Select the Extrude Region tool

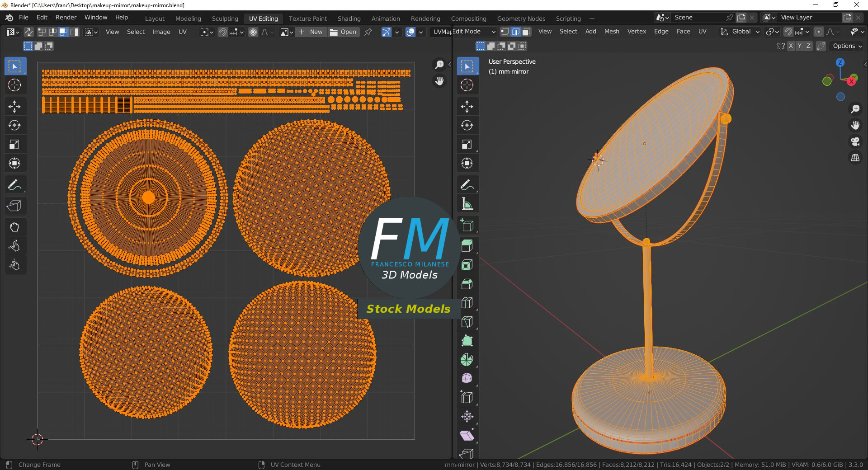[467, 246]
